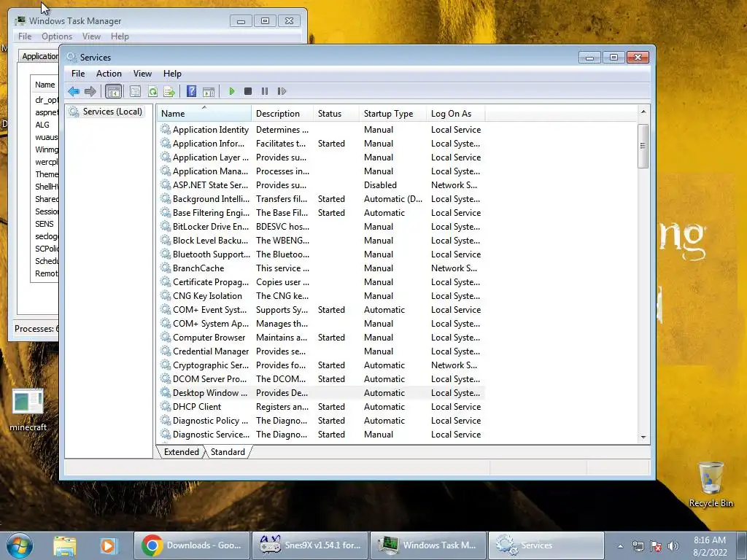747x560 pixels.
Task: Open the Action menu in Services
Action: (109, 74)
